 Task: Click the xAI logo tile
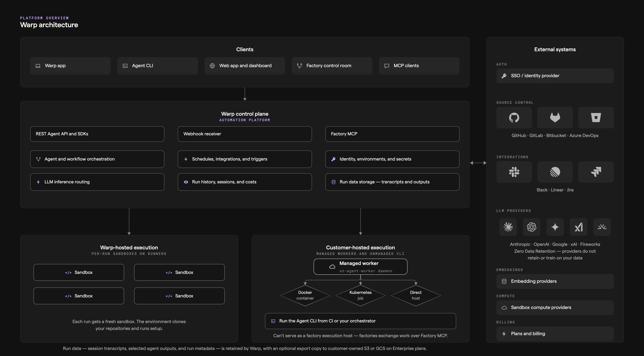(x=578, y=227)
